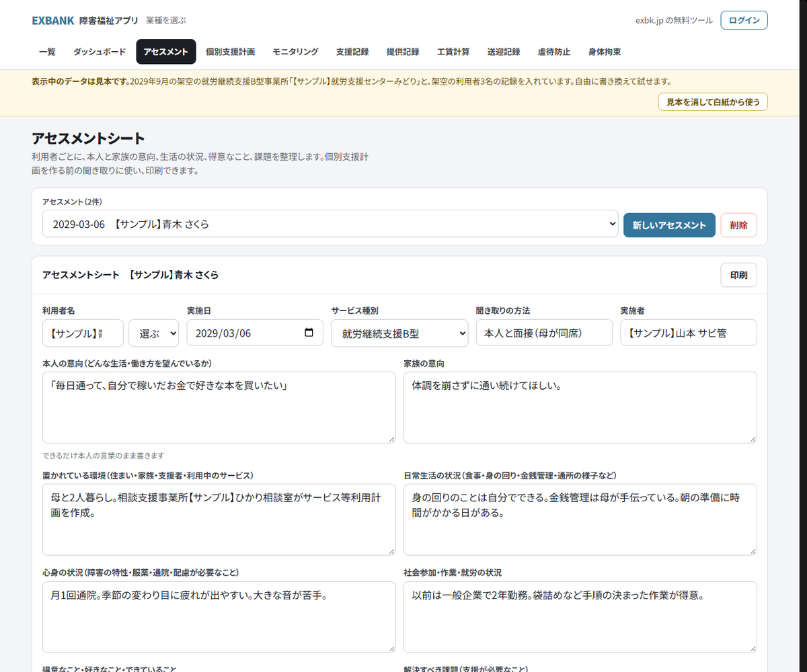Click the 社会参加・作業・就労の状況 text area
Screen dimensions: 807x672
[x=580, y=617]
